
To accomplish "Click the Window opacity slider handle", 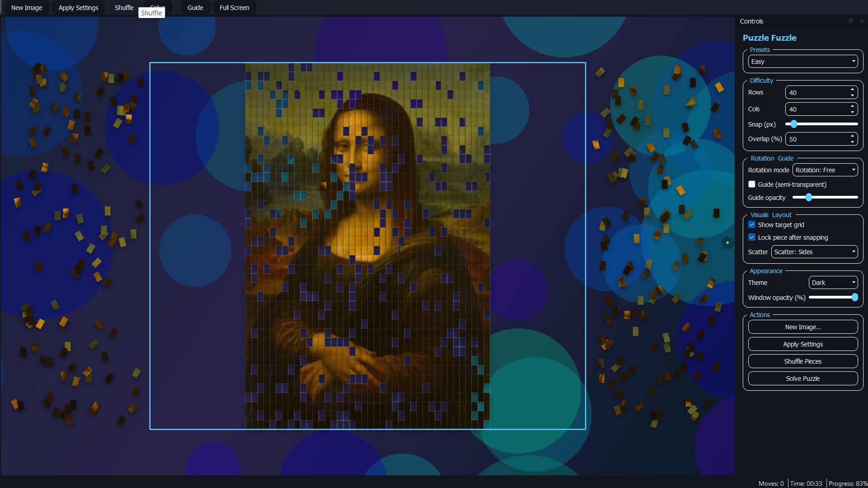I will point(854,297).
